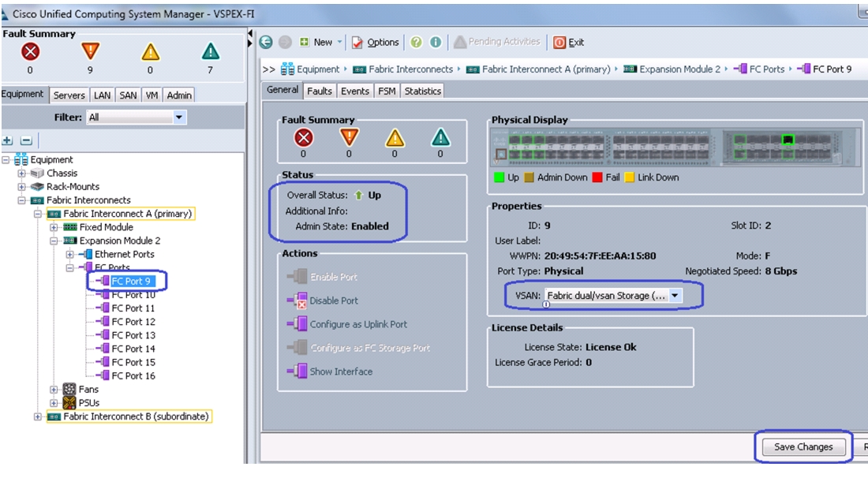Select FC Port 10 in the tree
The width and height of the screenshot is (868, 489).
click(133, 295)
